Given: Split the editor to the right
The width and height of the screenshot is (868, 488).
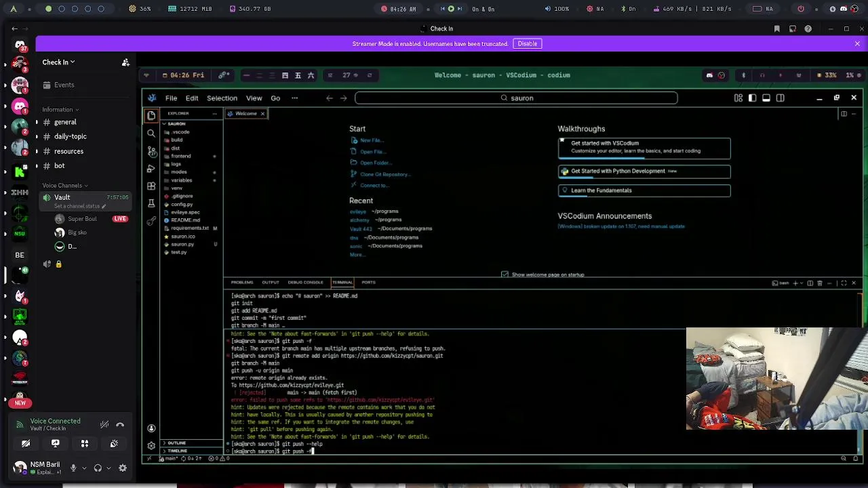Looking at the screenshot, I should pyautogui.click(x=844, y=114).
